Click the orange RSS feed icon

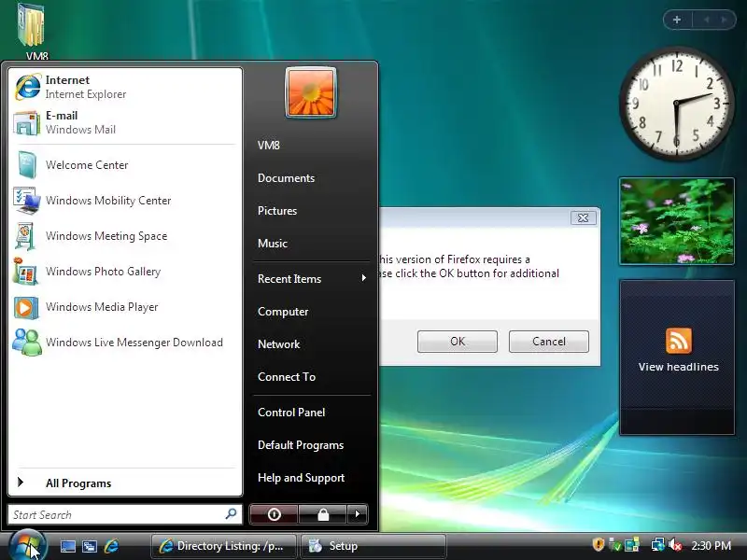tap(679, 341)
